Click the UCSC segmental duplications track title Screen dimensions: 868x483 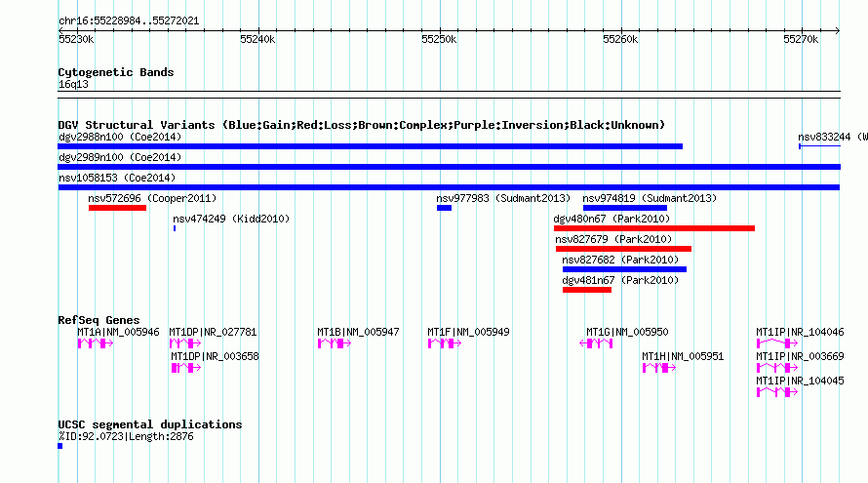pyautogui.click(x=150, y=424)
